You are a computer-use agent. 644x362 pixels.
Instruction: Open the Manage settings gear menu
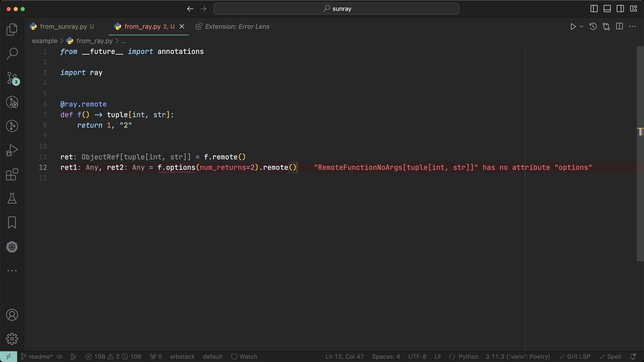coord(12,339)
